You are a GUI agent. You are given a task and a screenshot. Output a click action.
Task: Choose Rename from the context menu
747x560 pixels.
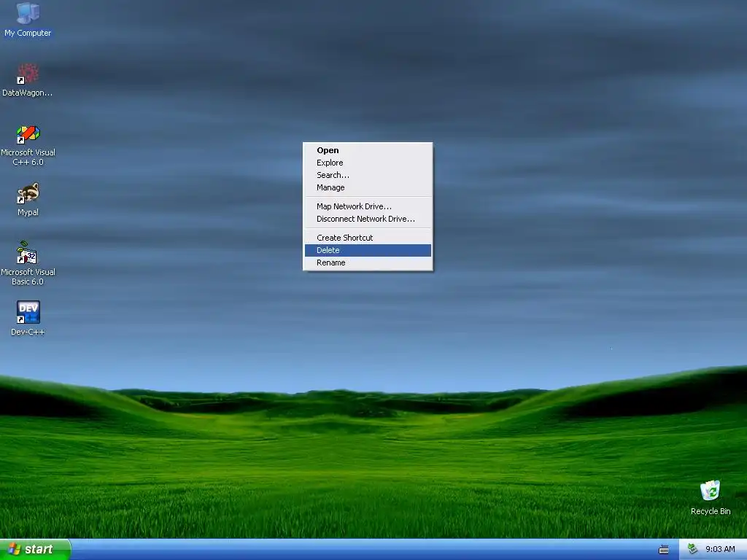pos(368,262)
